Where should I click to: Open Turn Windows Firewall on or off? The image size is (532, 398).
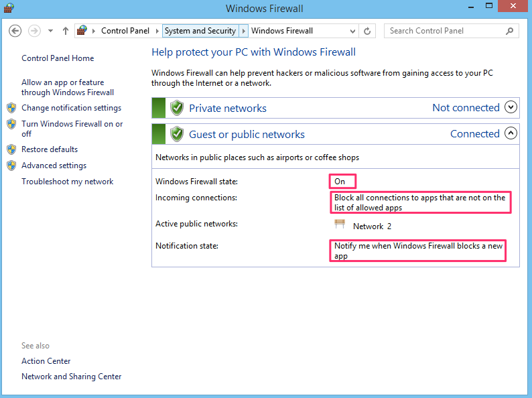tap(72, 129)
